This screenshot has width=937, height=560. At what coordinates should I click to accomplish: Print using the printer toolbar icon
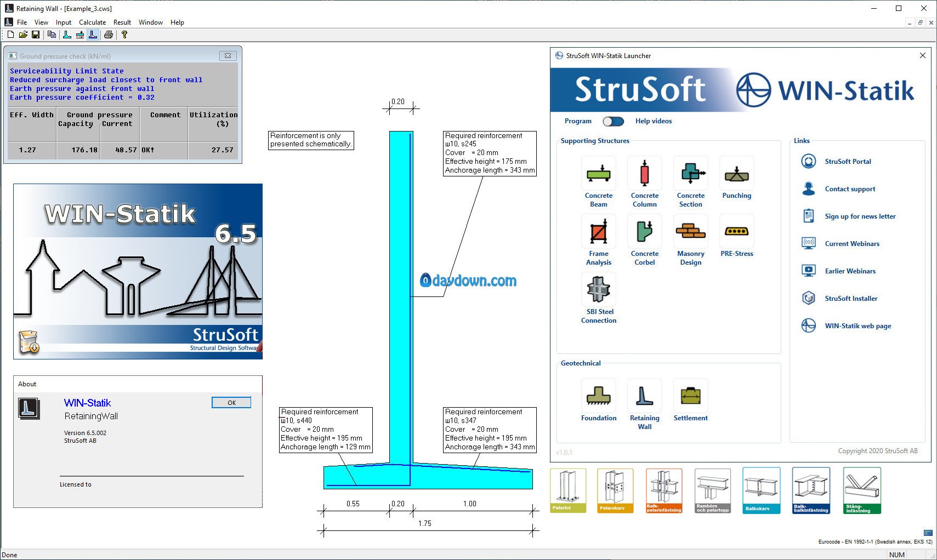pyautogui.click(x=109, y=35)
